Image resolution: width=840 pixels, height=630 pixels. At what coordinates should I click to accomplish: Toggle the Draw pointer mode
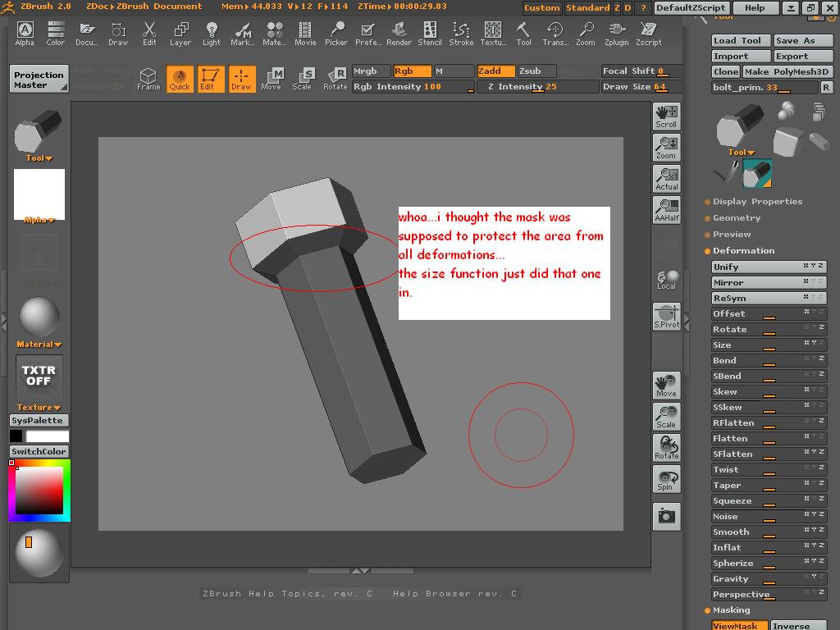(x=242, y=79)
